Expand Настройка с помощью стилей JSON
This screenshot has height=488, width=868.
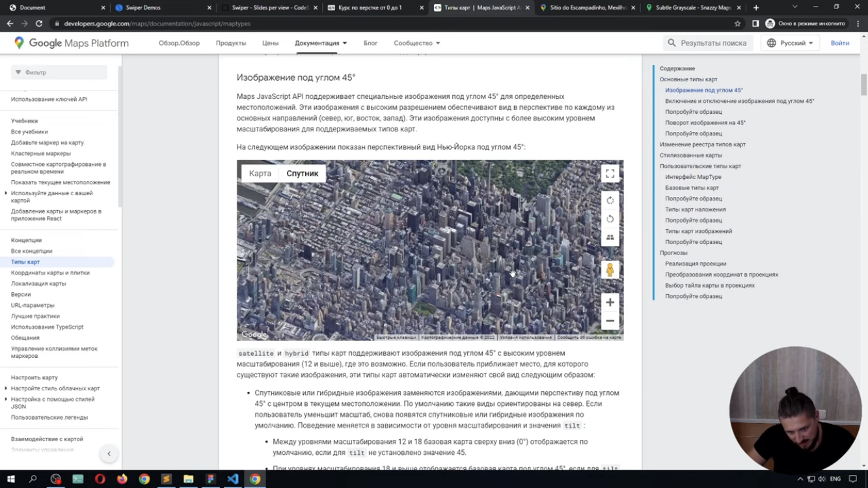[6, 400]
